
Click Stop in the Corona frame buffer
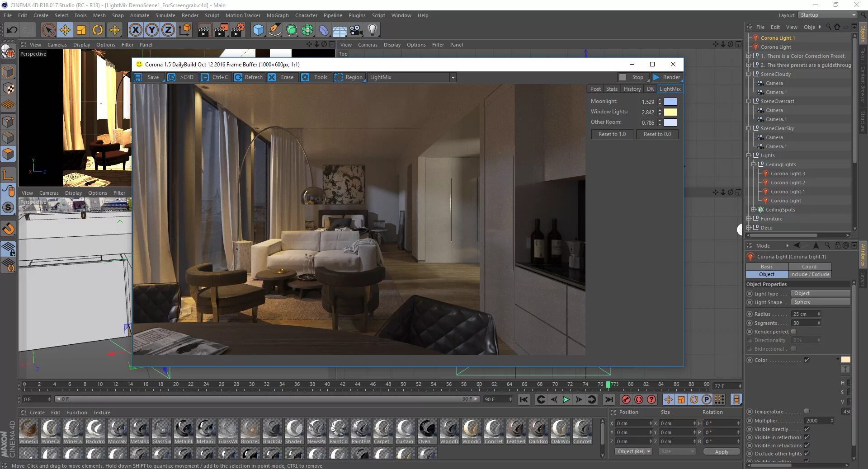(633, 77)
